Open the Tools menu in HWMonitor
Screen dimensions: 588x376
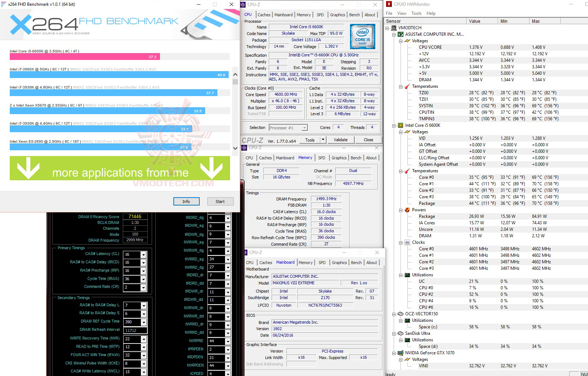[x=416, y=13]
